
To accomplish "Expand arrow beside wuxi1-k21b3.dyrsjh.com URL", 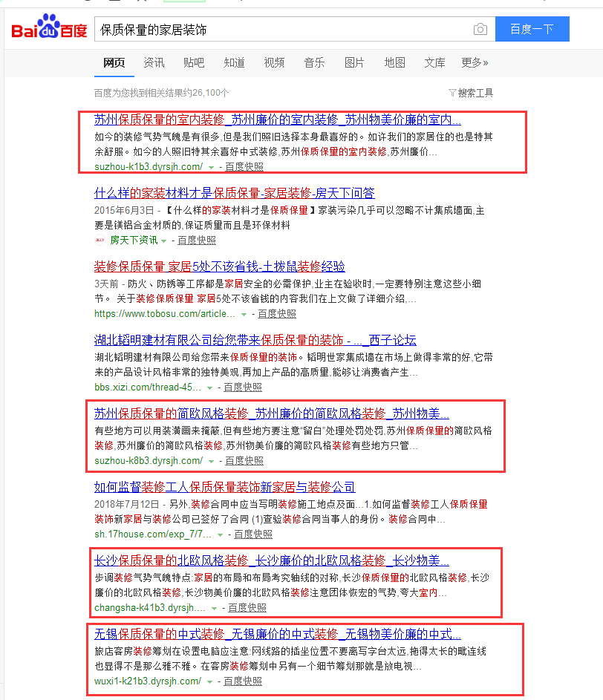I will coord(209,682).
